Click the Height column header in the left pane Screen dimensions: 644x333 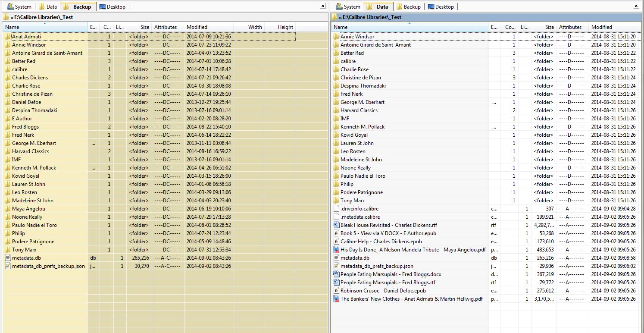[x=280, y=27]
